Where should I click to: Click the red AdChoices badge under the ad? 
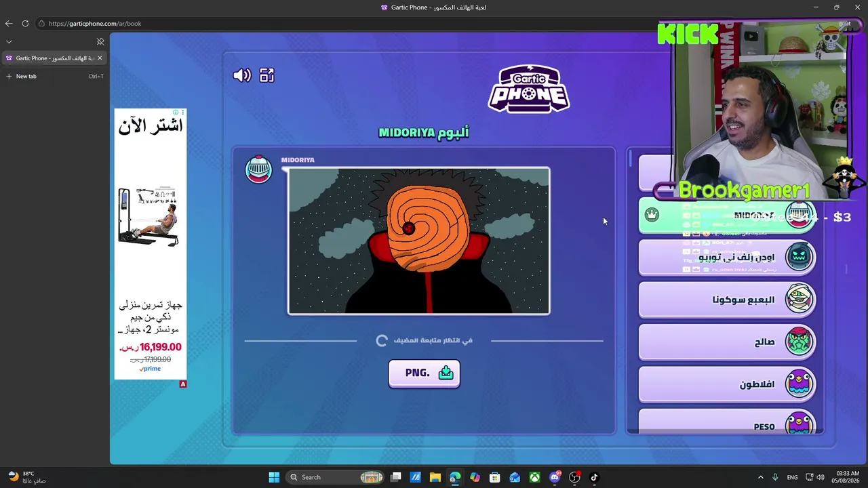(x=183, y=384)
